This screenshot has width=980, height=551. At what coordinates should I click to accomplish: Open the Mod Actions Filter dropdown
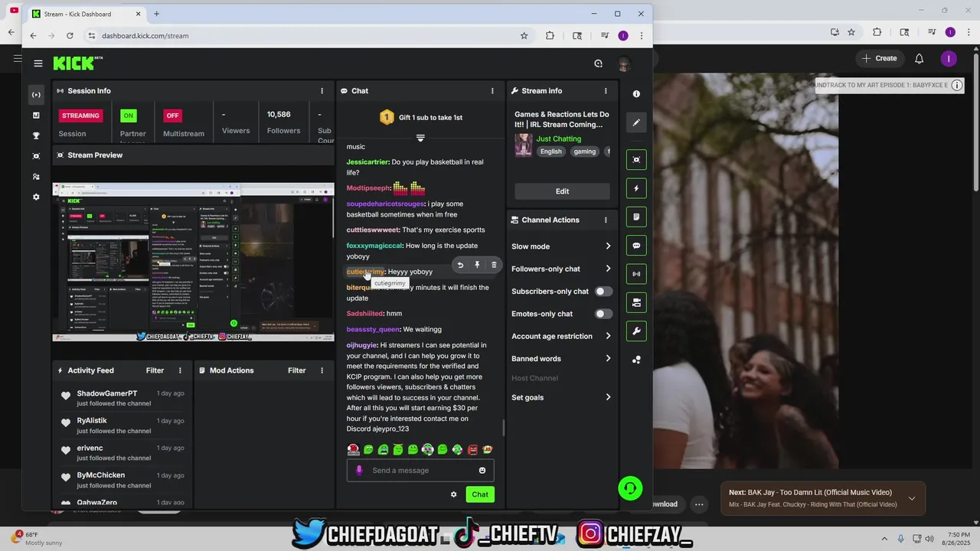(297, 370)
